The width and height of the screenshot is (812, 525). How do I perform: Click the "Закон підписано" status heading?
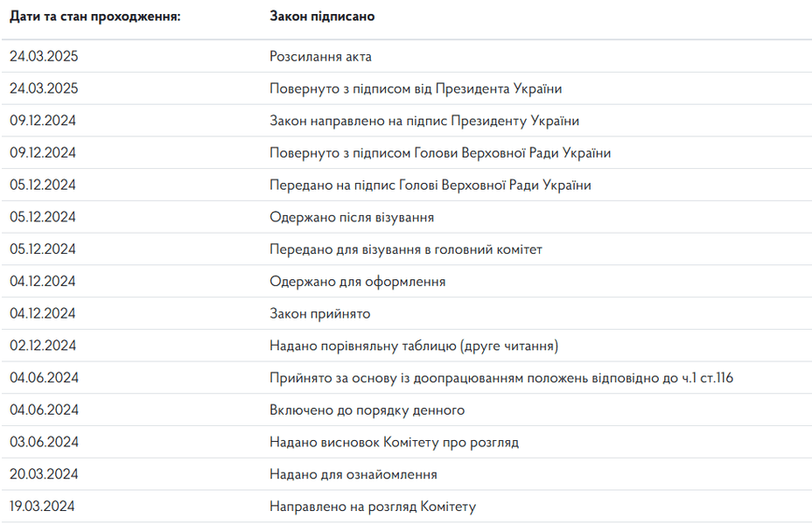pyautogui.click(x=322, y=17)
